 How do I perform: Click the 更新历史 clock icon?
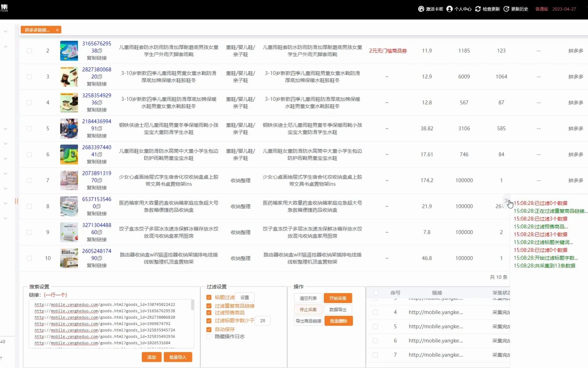[x=506, y=9]
